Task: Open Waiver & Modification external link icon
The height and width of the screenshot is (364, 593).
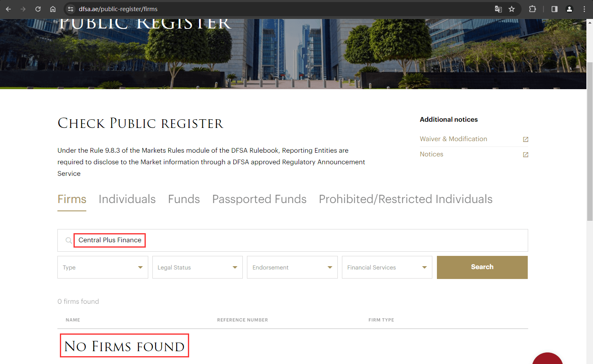Action: click(x=526, y=139)
